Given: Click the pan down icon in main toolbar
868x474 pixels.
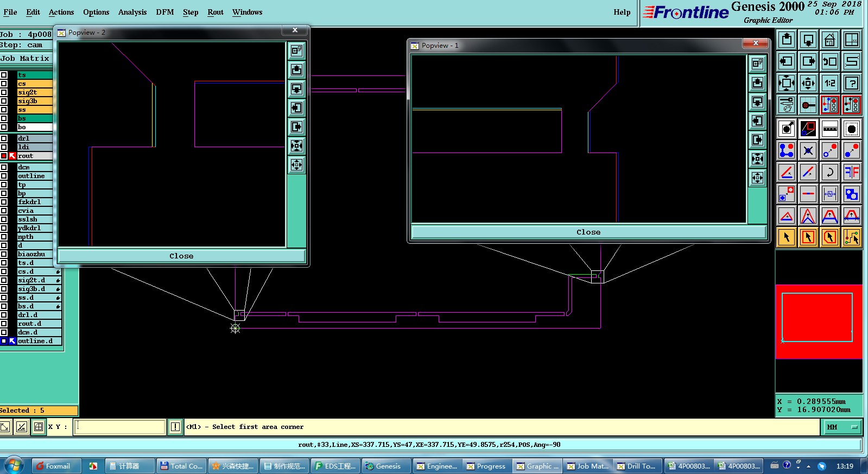Looking at the screenshot, I should [x=808, y=40].
